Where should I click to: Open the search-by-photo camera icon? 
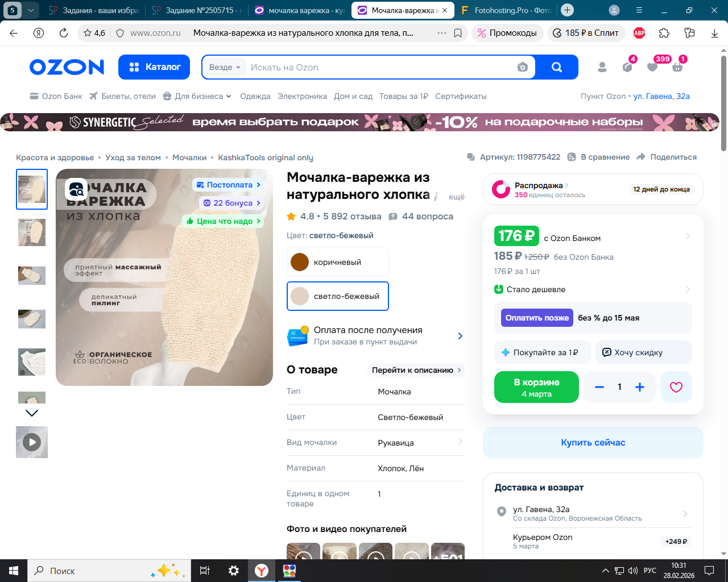(x=523, y=67)
